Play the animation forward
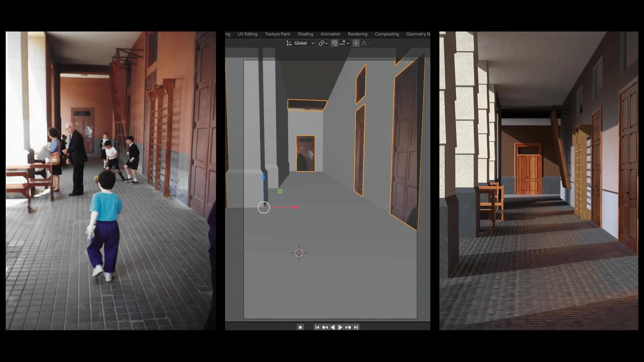644x362 pixels. pos(340,327)
